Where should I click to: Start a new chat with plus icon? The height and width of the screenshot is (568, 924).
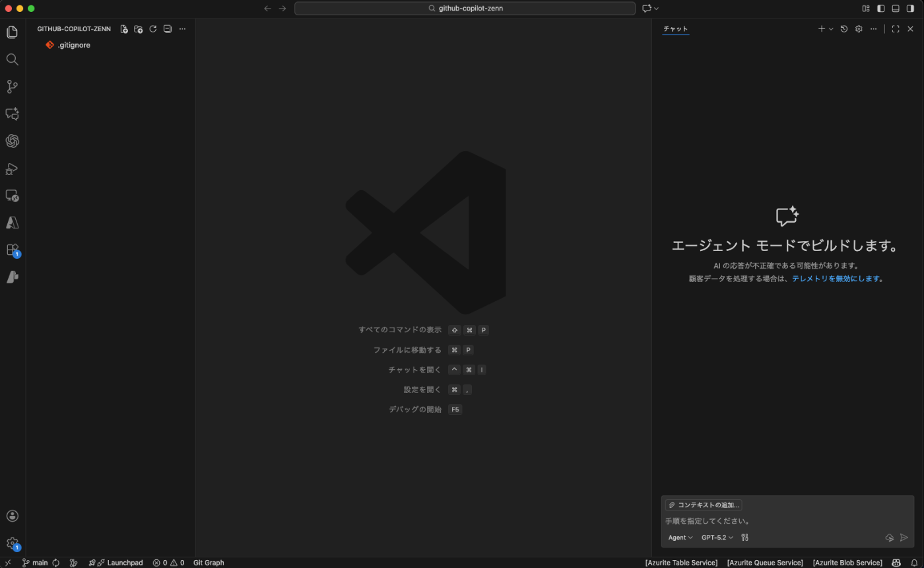822,29
